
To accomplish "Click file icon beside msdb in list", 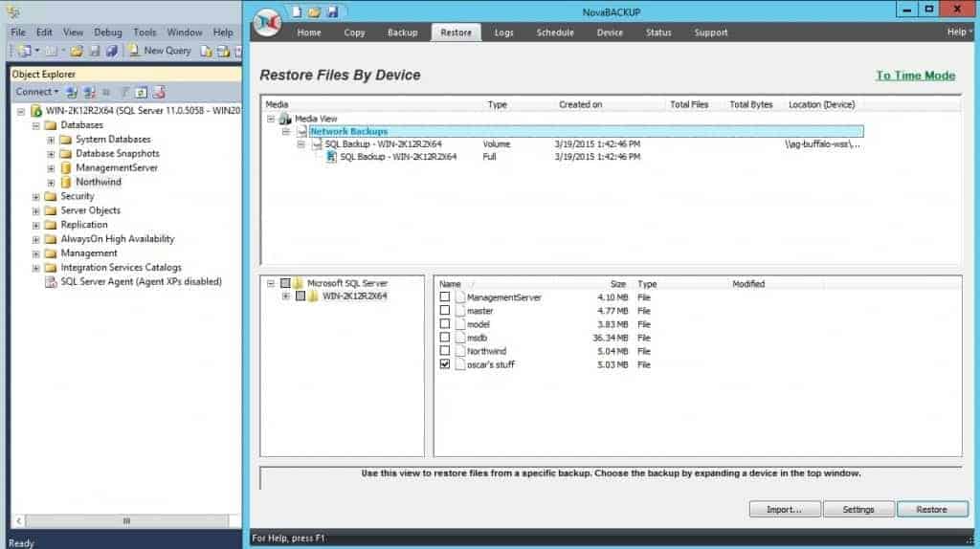I will 460,338.
